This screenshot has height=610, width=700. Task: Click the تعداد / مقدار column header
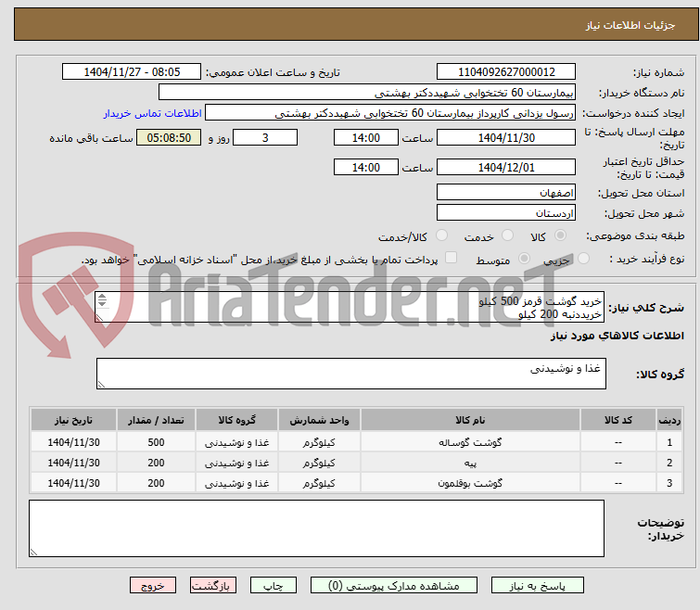tap(156, 420)
